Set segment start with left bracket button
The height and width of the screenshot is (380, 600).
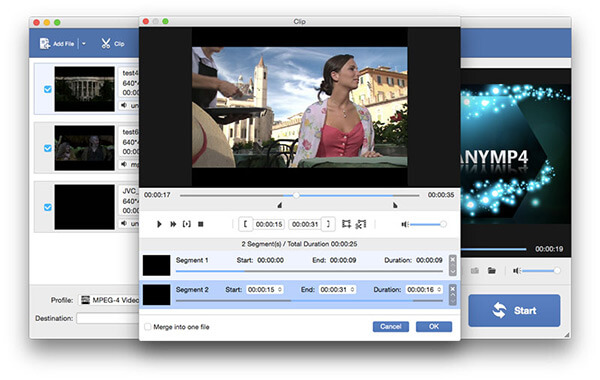(x=245, y=224)
